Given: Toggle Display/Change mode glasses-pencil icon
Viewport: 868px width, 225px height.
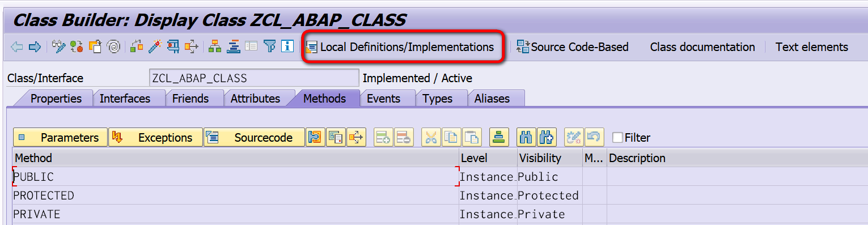Looking at the screenshot, I should click(x=58, y=47).
